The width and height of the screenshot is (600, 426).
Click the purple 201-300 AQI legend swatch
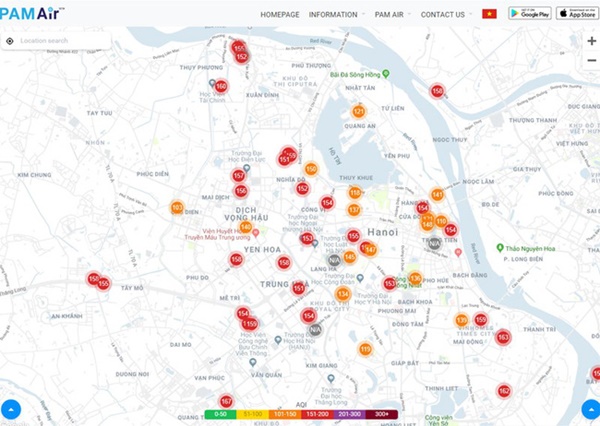(349, 413)
